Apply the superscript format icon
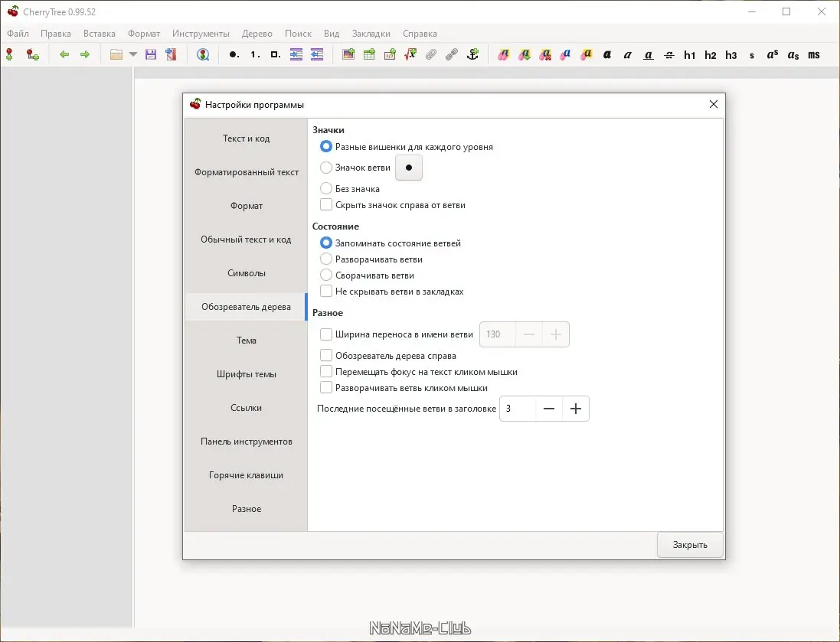This screenshot has height=642, width=840. pyautogui.click(x=773, y=54)
